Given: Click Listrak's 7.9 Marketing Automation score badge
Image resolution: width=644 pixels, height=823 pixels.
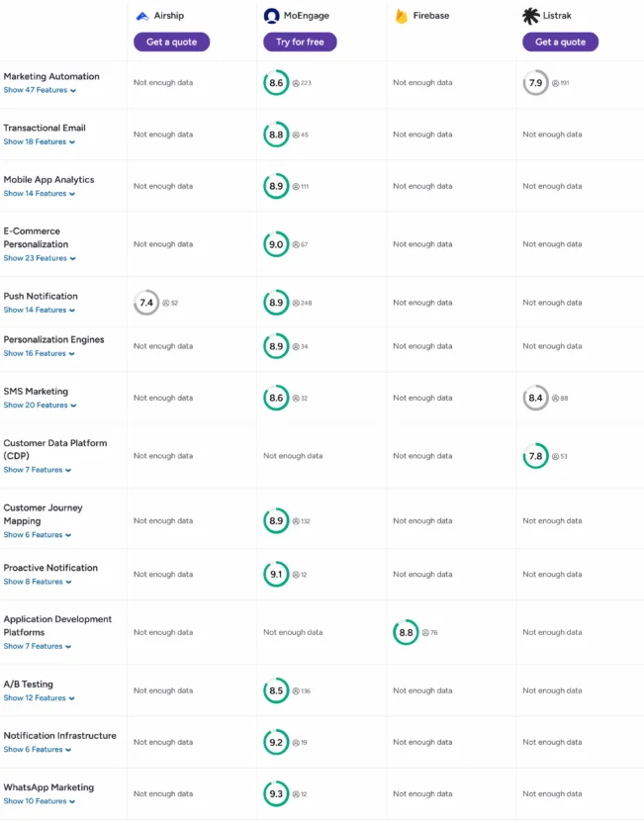Looking at the screenshot, I should coord(535,83).
